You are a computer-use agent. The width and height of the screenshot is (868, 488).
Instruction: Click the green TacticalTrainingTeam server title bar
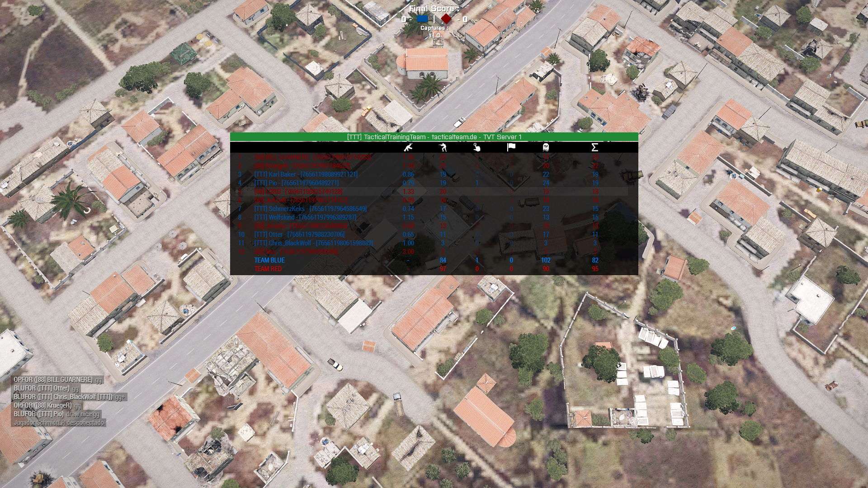click(434, 137)
